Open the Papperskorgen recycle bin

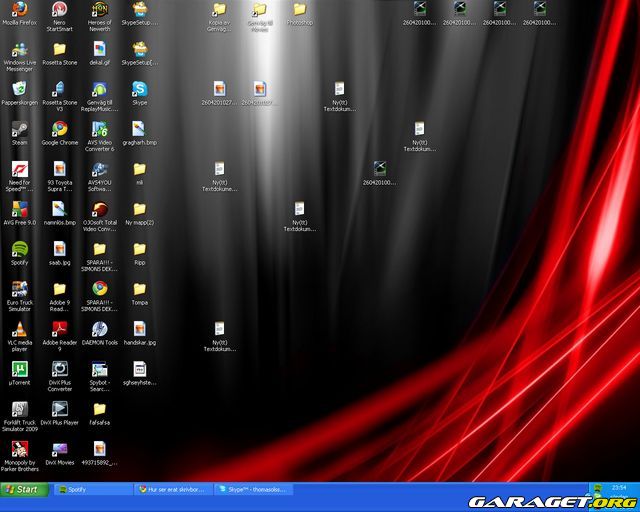(19, 89)
